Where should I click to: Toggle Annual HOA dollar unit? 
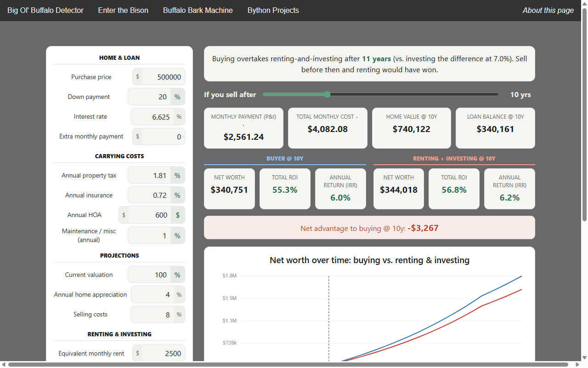(177, 215)
